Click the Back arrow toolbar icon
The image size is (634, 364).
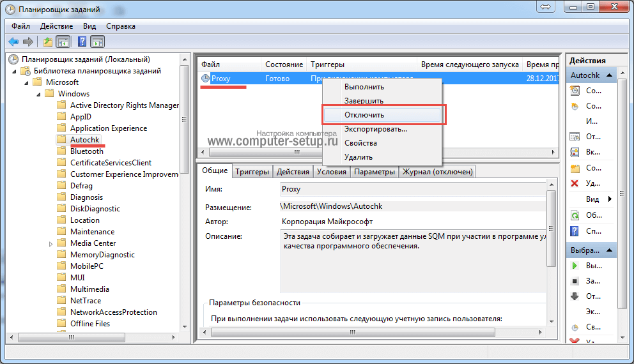click(13, 42)
